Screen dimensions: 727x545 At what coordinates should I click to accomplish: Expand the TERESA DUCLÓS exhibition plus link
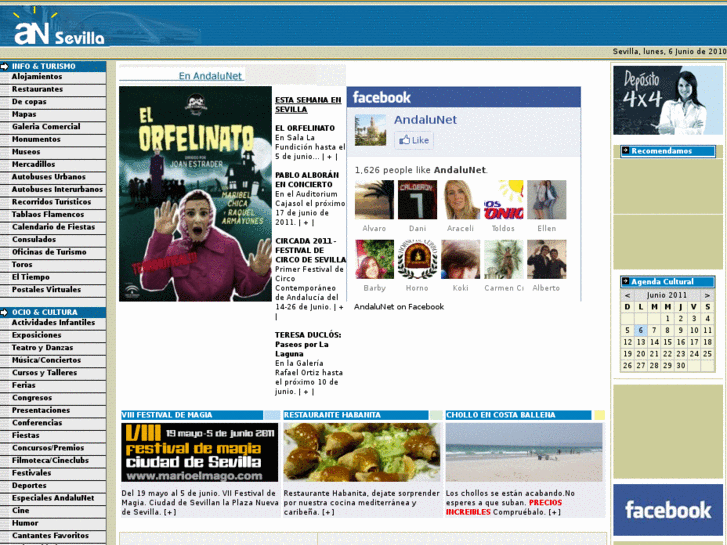click(x=306, y=392)
